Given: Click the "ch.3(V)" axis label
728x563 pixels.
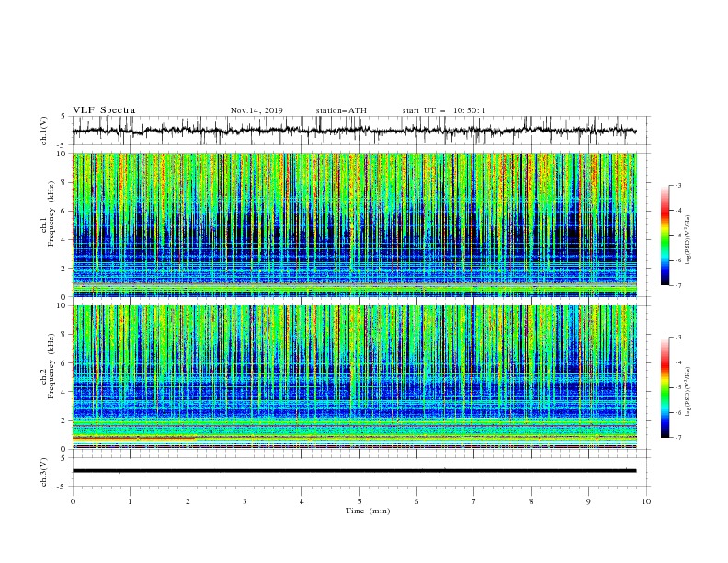Looking at the screenshot, I should (x=44, y=472).
